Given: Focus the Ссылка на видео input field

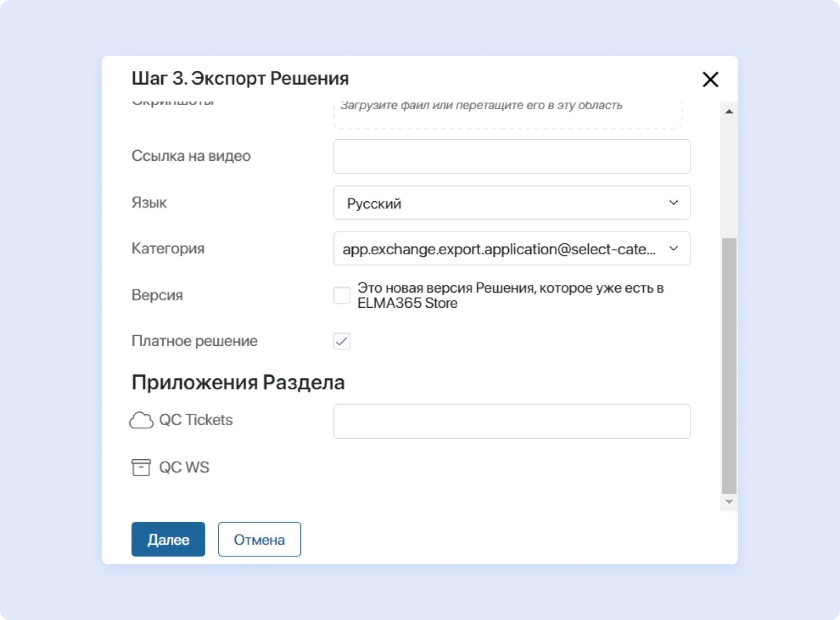Looking at the screenshot, I should (511, 157).
